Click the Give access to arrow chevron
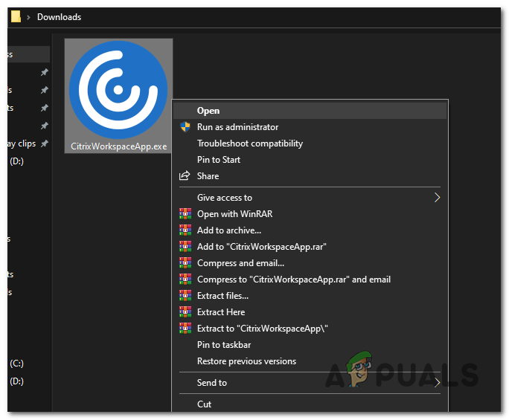Screen dimensions: 509x420 pos(438,198)
